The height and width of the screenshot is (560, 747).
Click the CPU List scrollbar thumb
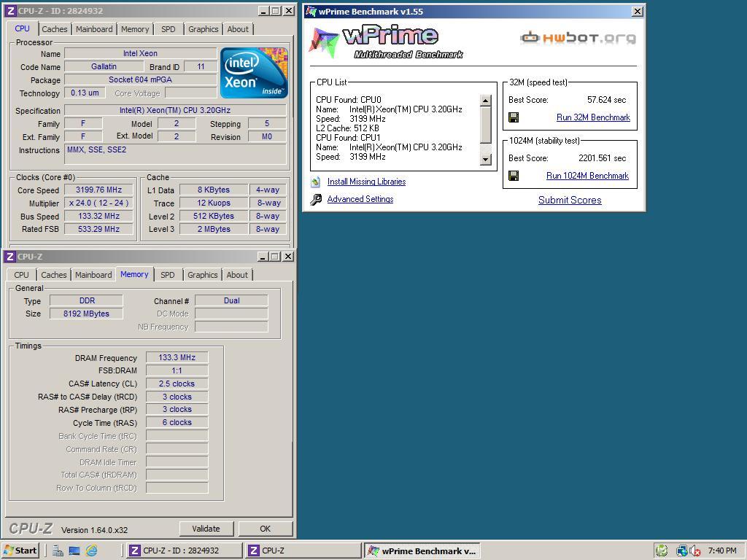485,124
